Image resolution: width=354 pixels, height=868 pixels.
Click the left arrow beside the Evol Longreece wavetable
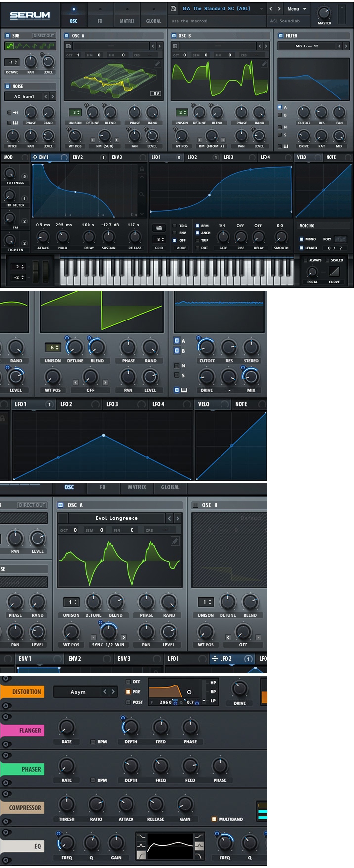(170, 518)
